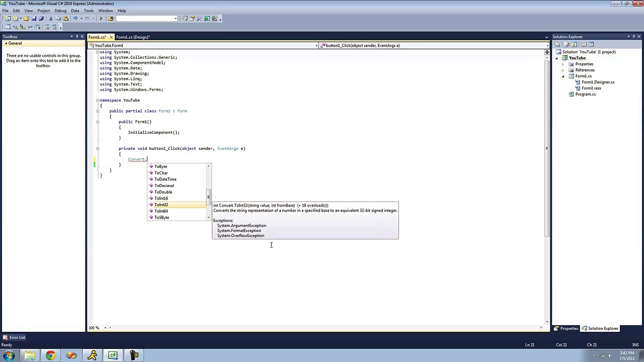644x362 pixels.
Task: Select Program.cs in Solution Explorer
Action: coord(585,95)
